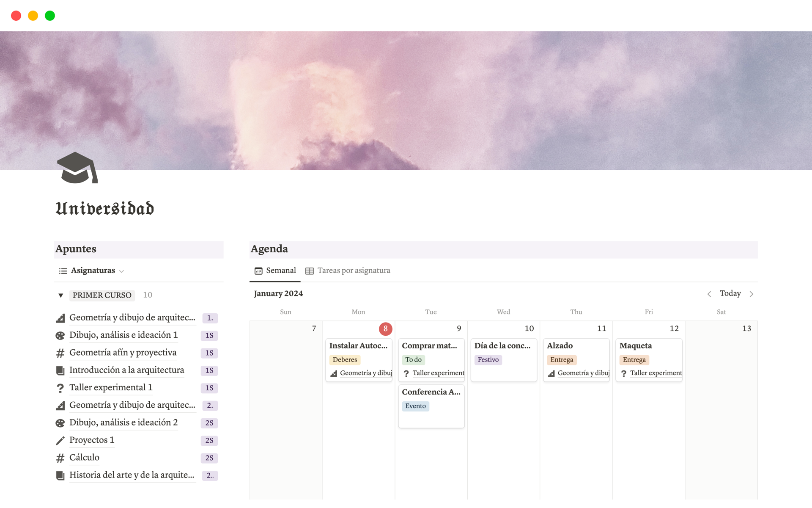Click the Today button
812x508 pixels.
click(x=730, y=293)
